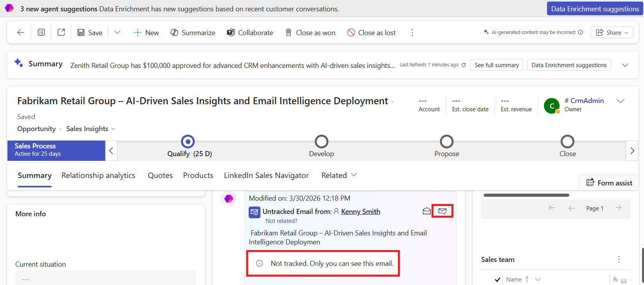
Task: Open the Name column sort dropdown
Action: click(x=538, y=280)
